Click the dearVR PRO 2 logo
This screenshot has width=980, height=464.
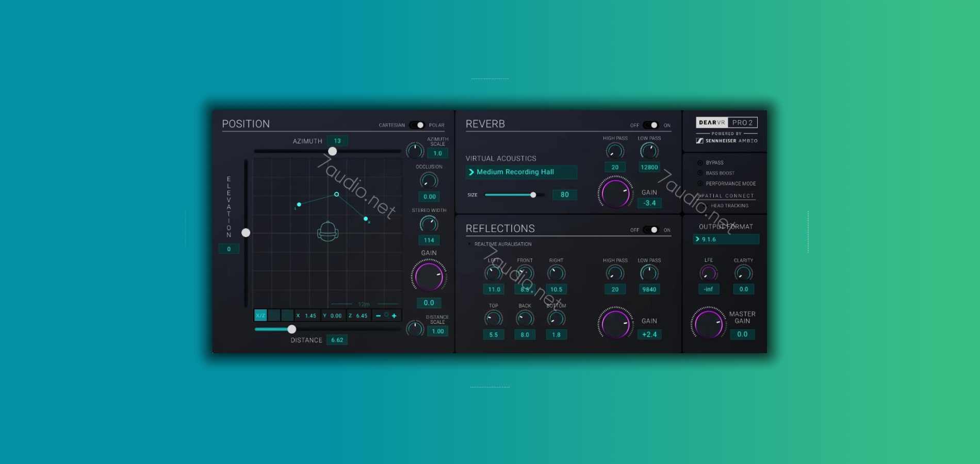pyautogui.click(x=727, y=123)
